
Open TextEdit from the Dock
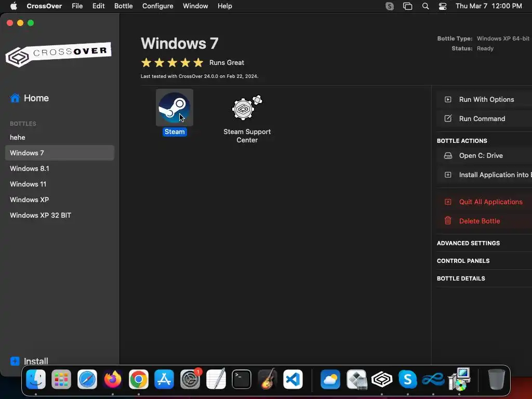tap(216, 379)
